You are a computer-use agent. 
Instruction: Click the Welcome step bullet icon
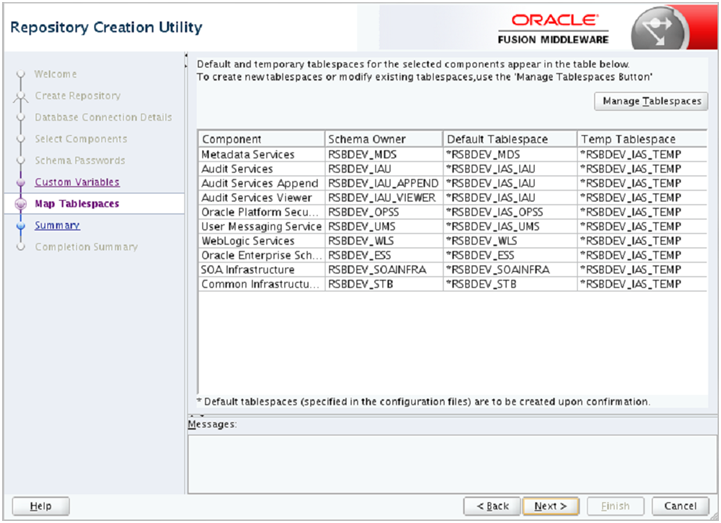point(21,74)
